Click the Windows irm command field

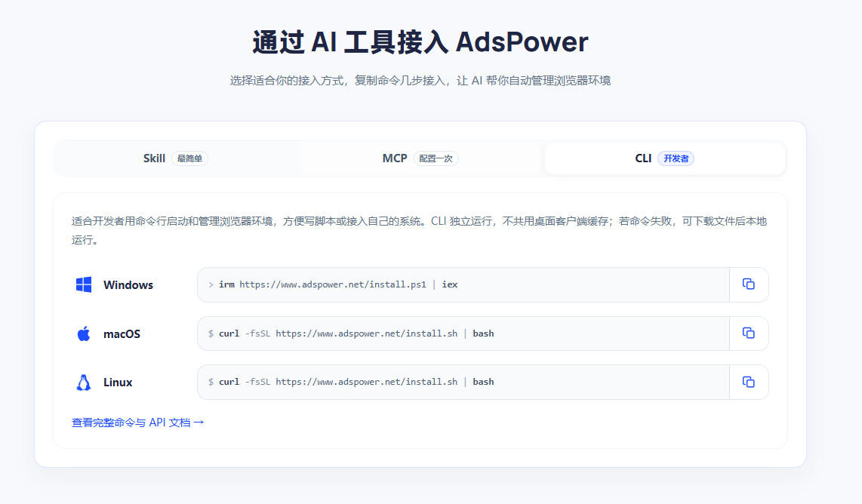tap(463, 284)
